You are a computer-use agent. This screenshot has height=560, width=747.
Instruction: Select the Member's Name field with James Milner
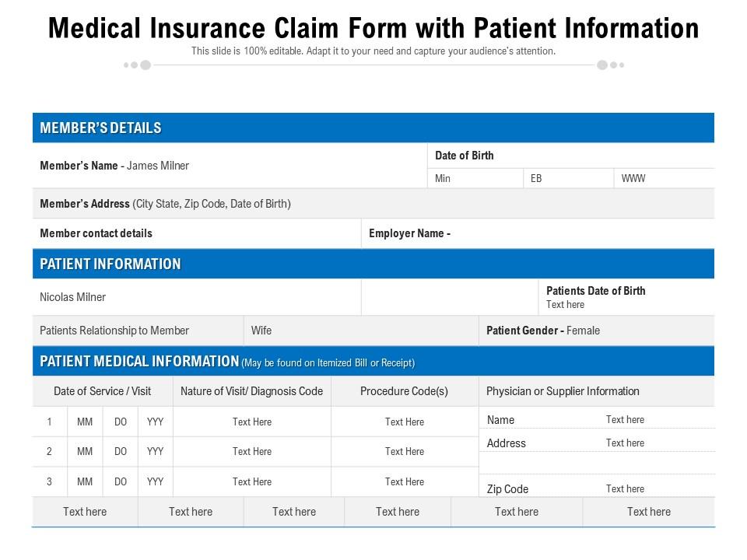pyautogui.click(x=114, y=166)
